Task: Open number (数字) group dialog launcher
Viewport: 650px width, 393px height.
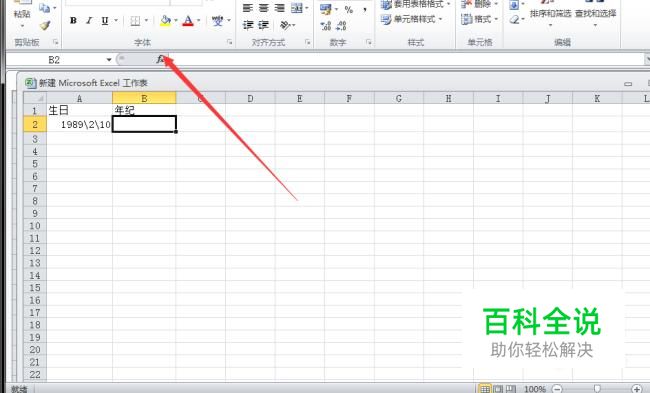Action: (x=369, y=42)
